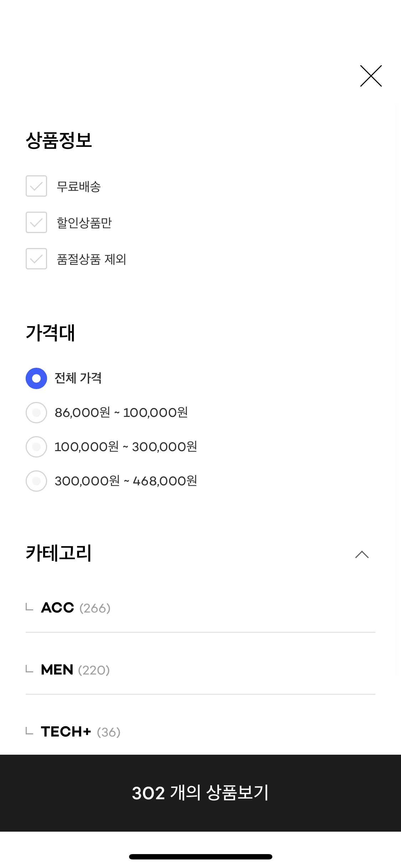
Task: Toggle the 품절상품 제외 checkbox
Action: click(x=36, y=259)
